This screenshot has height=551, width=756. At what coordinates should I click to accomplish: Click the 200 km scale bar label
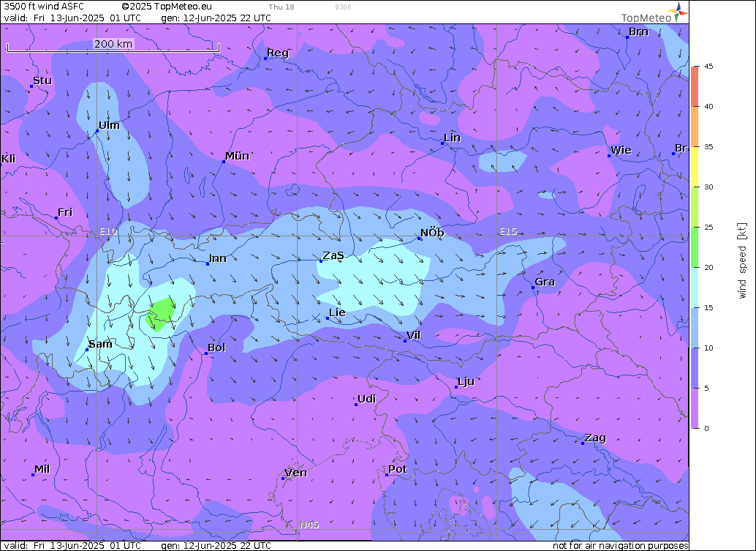click(x=113, y=43)
